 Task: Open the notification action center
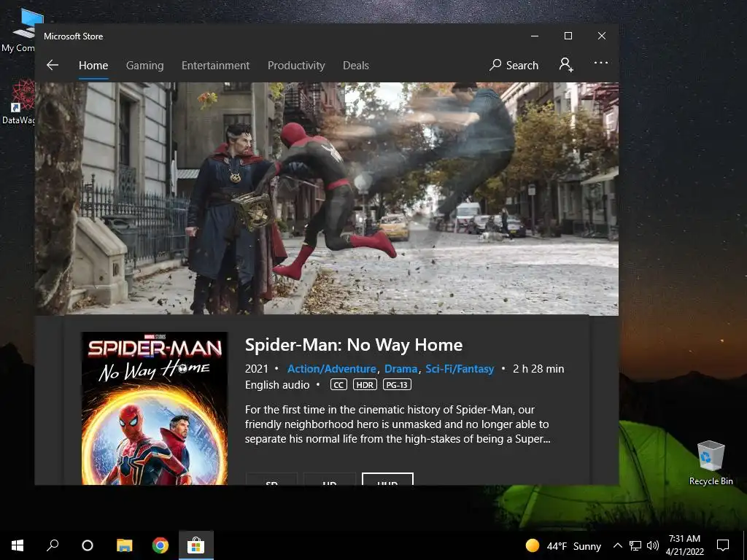pos(723,545)
